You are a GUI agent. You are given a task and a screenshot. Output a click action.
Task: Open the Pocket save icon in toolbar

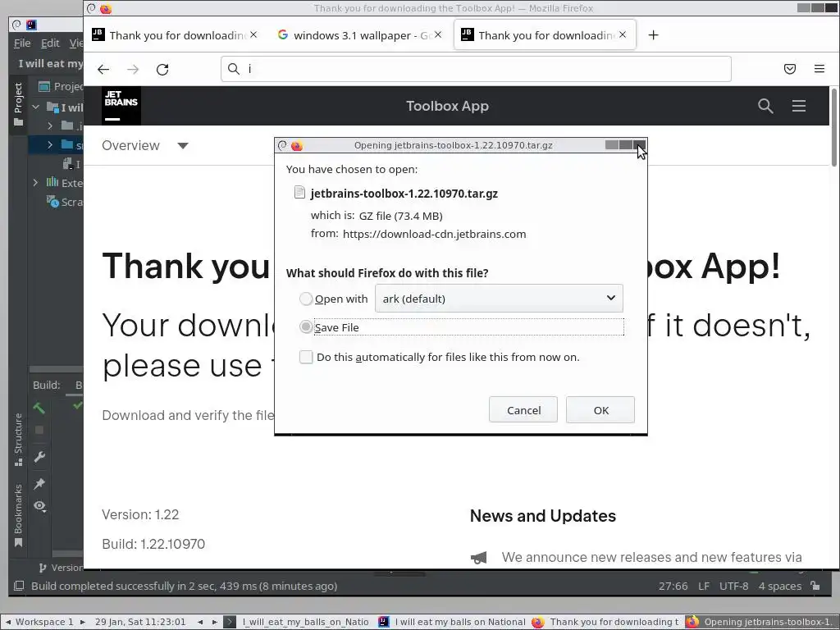point(790,69)
